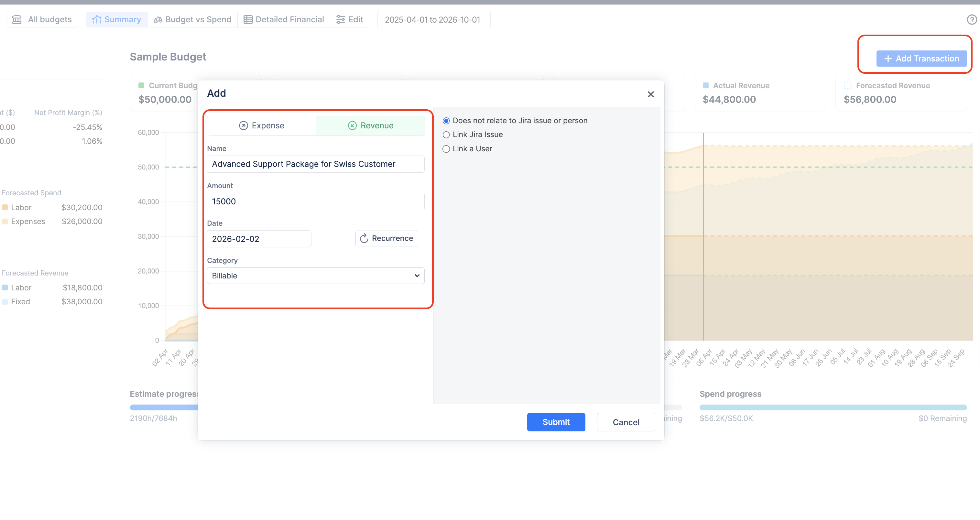Viewport: 980px width, 520px height.
Task: Switch to the Revenue tab
Action: (x=371, y=125)
